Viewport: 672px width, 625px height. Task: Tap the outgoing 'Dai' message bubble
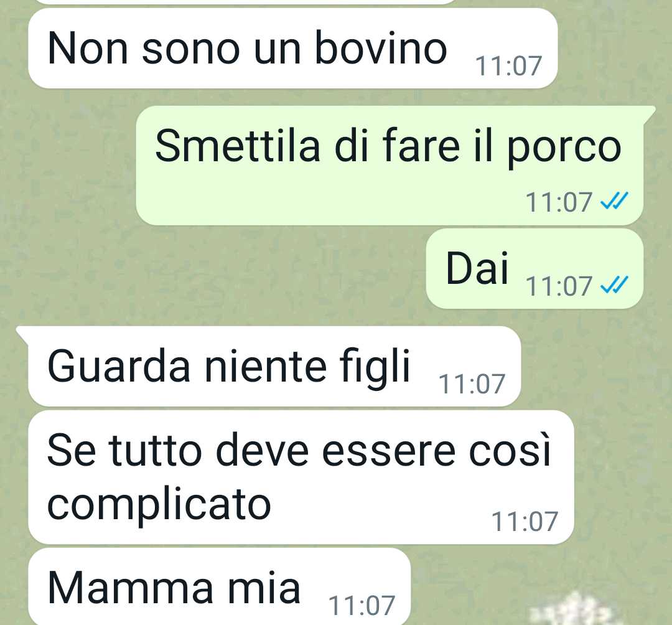pyautogui.click(x=534, y=269)
